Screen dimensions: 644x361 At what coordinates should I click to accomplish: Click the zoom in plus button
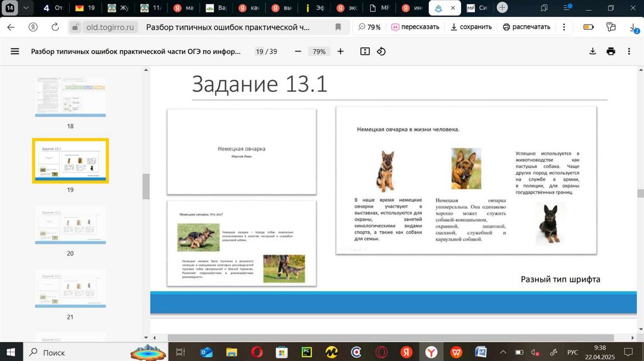coord(340,52)
